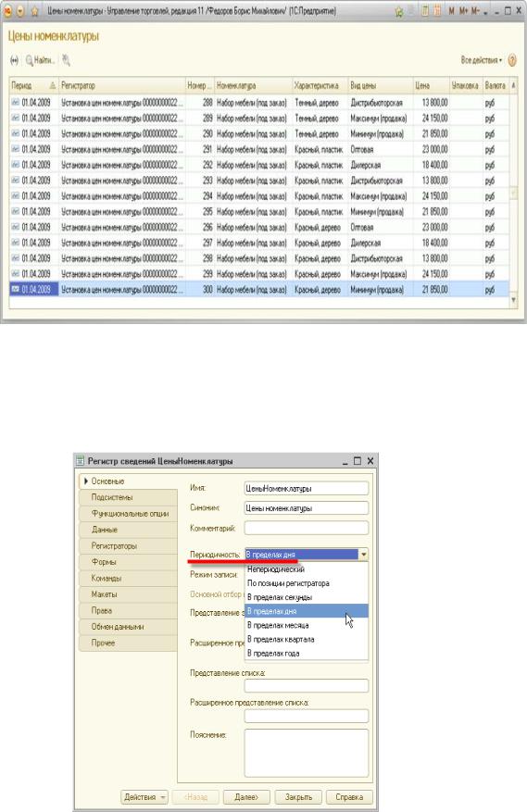527x812 pixels.
Task: Click the M+ memory button
Action: tap(463, 10)
